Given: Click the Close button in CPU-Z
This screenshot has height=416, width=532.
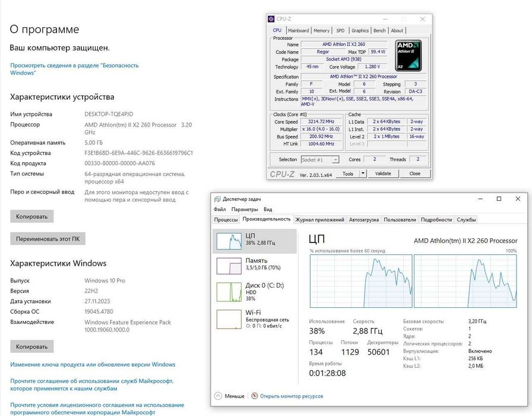Looking at the screenshot, I should 415,174.
